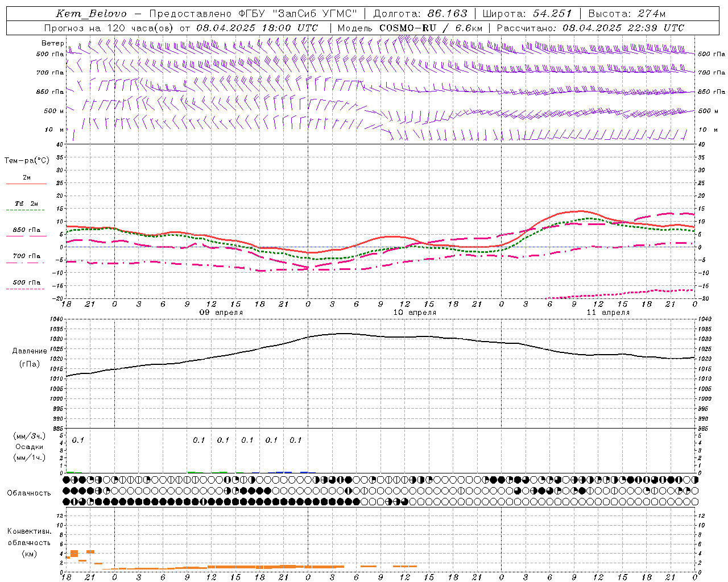This screenshot has height=582, width=728.
Task: Click the elevation value 274м
Action: [651, 14]
